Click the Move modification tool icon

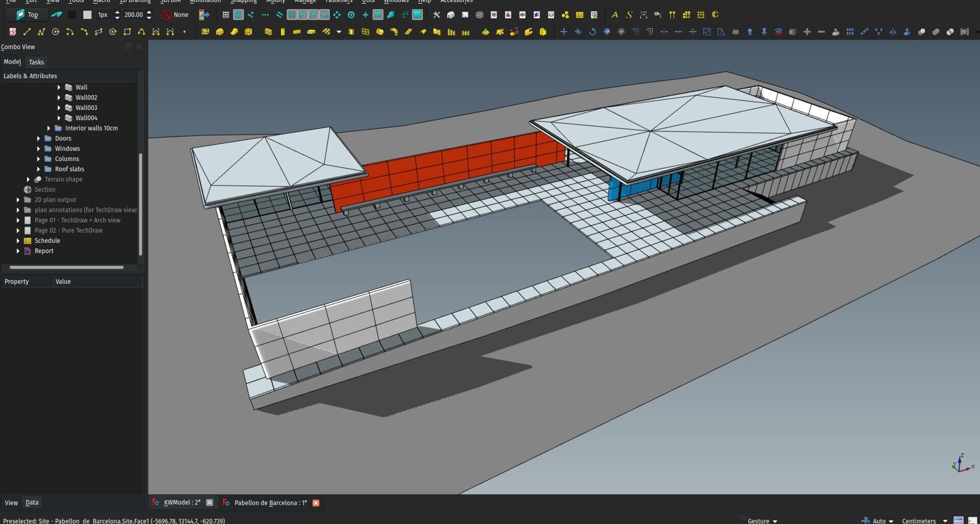[563, 32]
